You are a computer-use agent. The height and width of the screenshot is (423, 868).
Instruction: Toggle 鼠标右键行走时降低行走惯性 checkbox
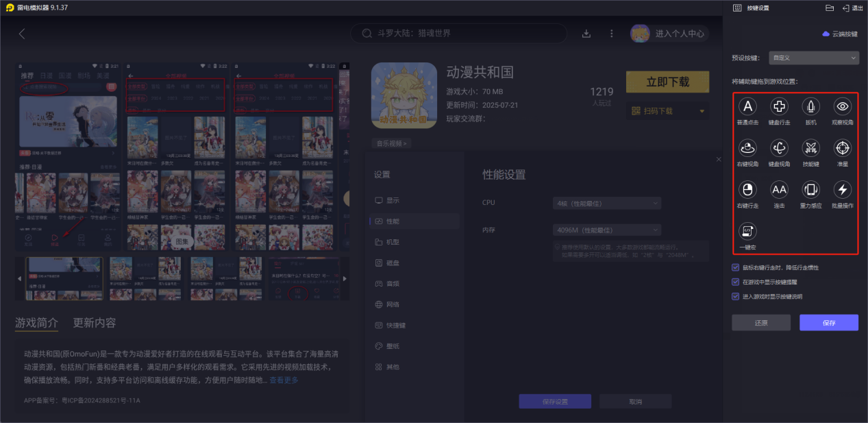click(x=736, y=267)
